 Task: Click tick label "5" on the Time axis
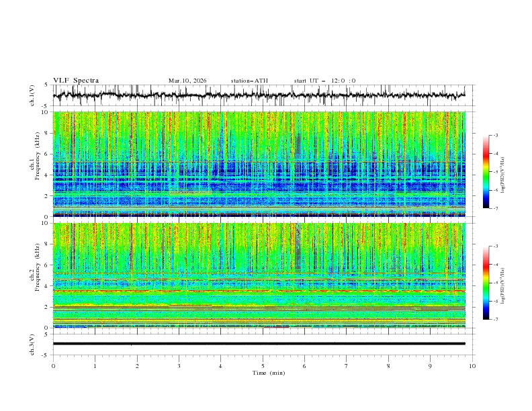point(263,366)
